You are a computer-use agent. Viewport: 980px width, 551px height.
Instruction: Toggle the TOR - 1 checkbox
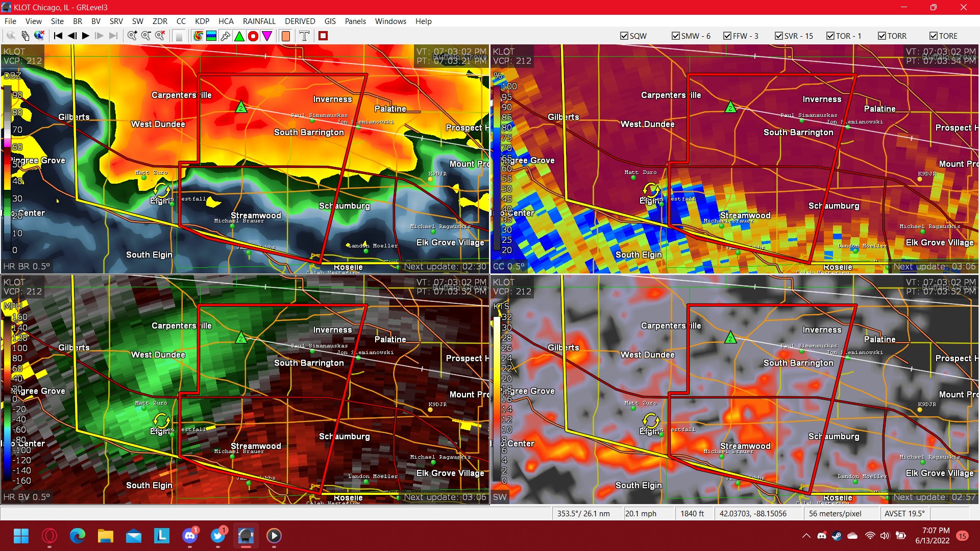[x=830, y=36]
